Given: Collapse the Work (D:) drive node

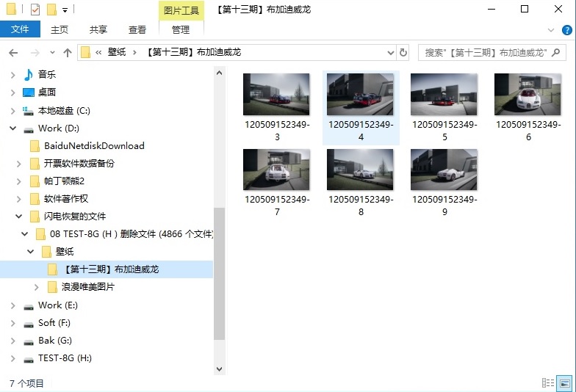Looking at the screenshot, I should pos(13,128).
